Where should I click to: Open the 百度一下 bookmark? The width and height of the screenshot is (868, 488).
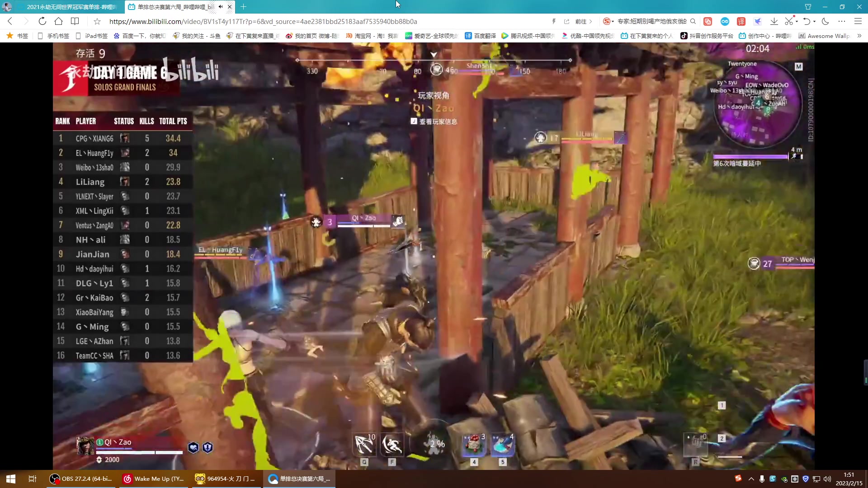pyautogui.click(x=140, y=36)
